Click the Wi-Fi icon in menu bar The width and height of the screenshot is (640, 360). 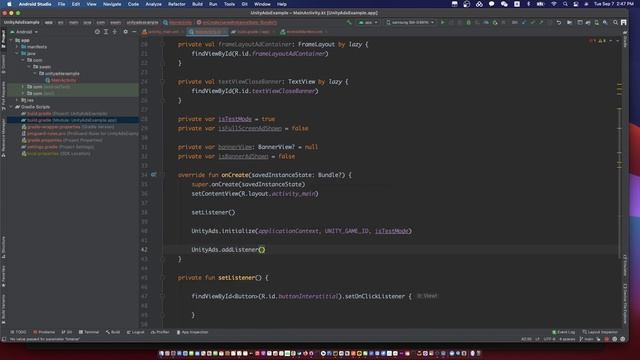[554, 4]
